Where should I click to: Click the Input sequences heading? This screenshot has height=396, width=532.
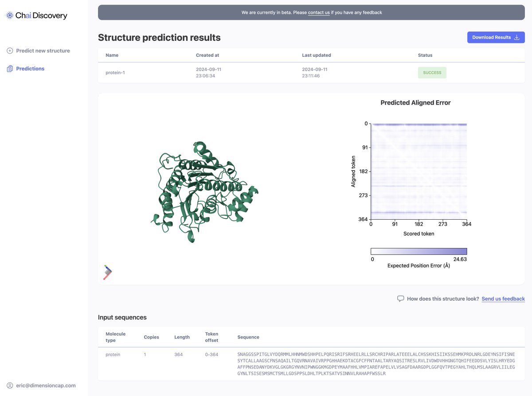pos(122,317)
